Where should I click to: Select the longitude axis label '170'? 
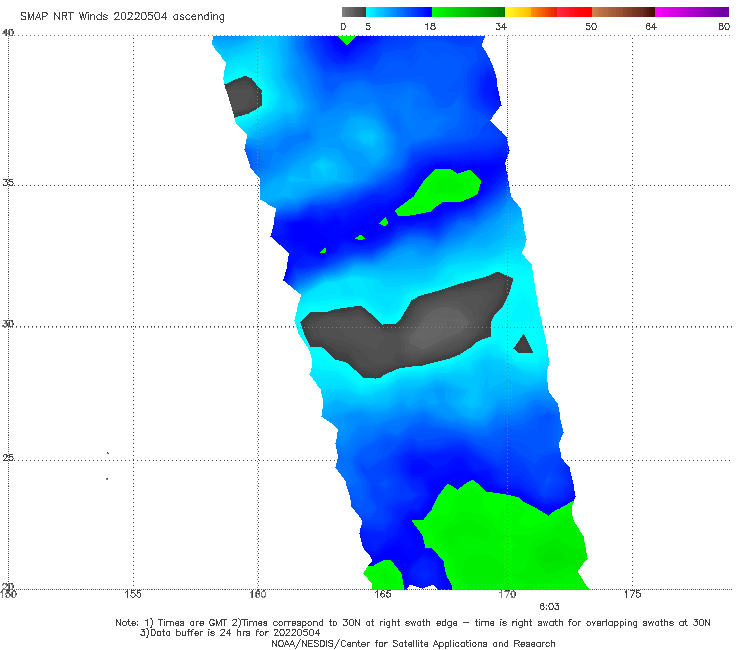[507, 594]
